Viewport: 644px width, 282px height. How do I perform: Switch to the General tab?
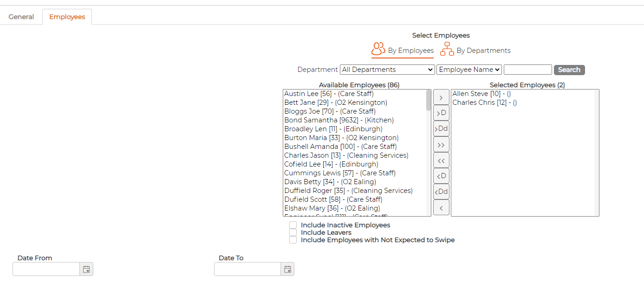click(21, 17)
